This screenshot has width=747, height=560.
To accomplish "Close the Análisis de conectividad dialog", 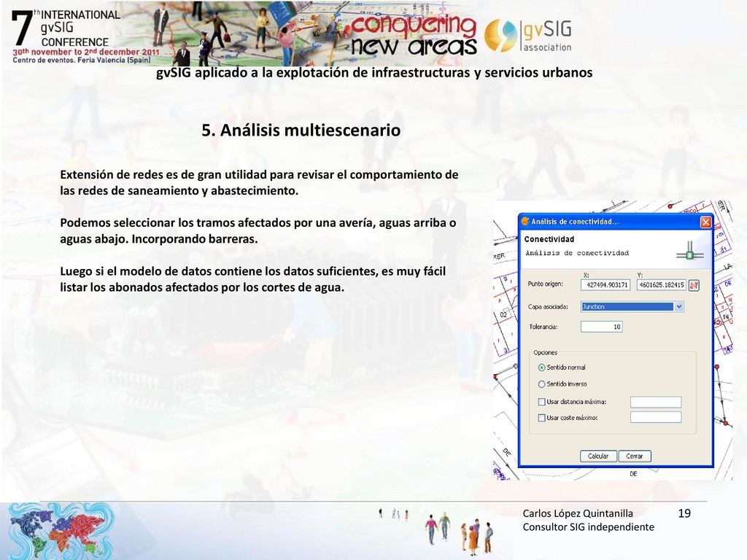I will pos(705,222).
